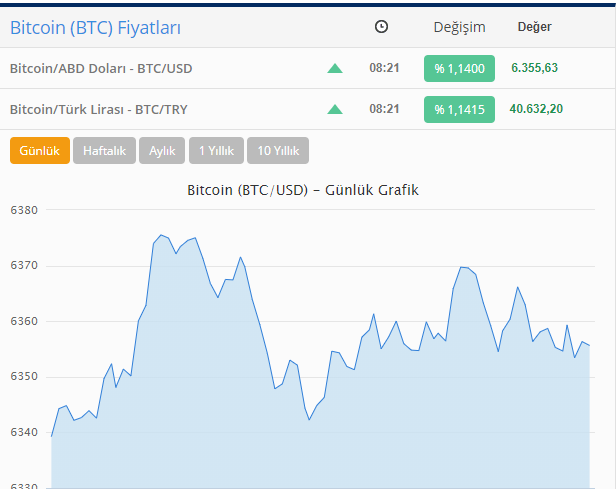
Task: Click the 6370 axis label
Action: coord(24,266)
